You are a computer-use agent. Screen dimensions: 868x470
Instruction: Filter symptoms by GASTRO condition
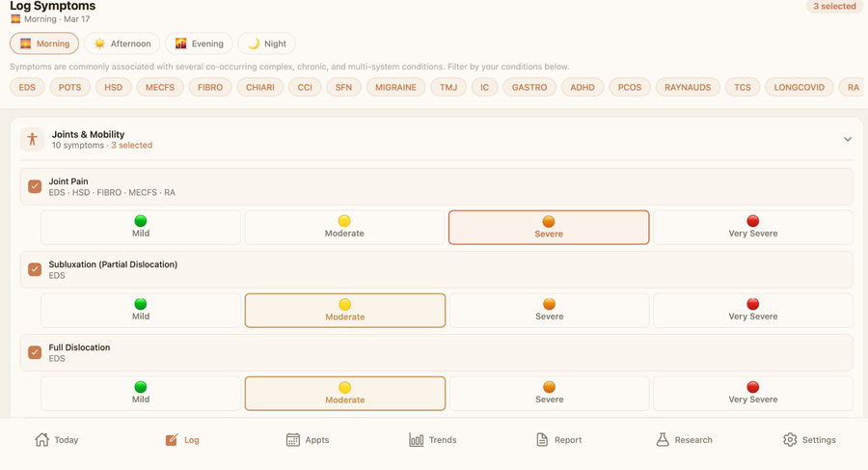529,87
